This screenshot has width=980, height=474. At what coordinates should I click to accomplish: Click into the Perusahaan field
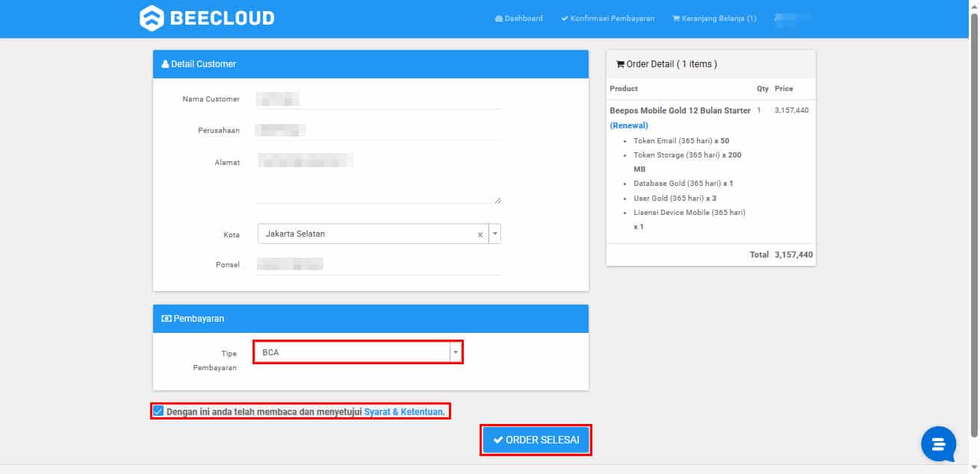click(378, 131)
